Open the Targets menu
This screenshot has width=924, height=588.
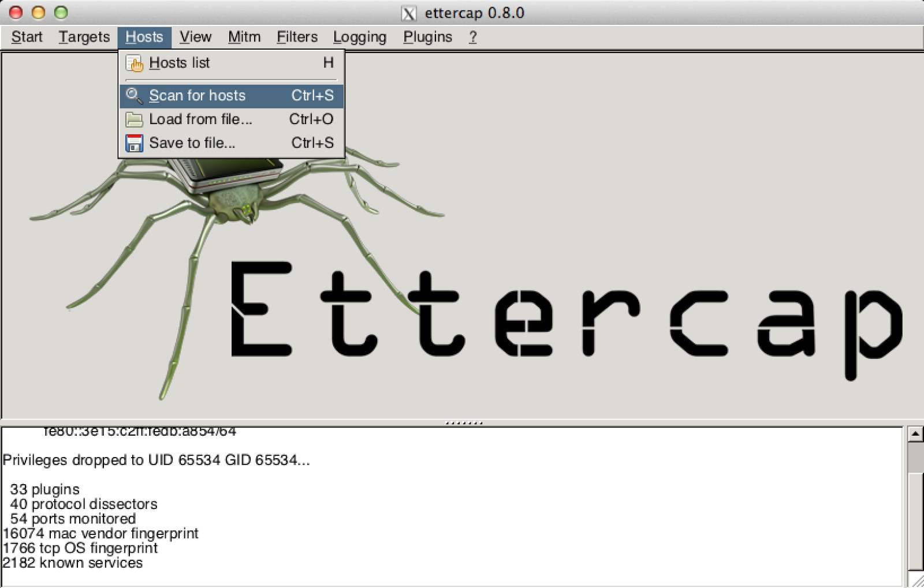pyautogui.click(x=84, y=37)
